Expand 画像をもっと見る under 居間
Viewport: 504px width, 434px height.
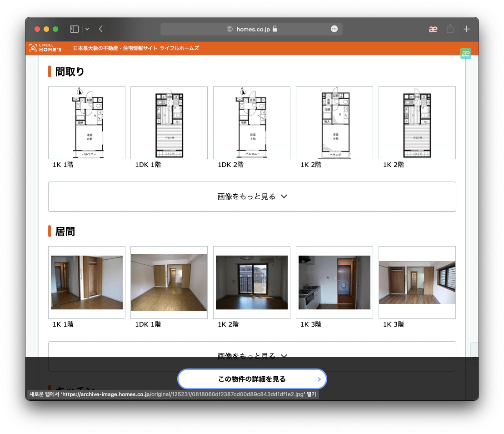pyautogui.click(x=252, y=356)
